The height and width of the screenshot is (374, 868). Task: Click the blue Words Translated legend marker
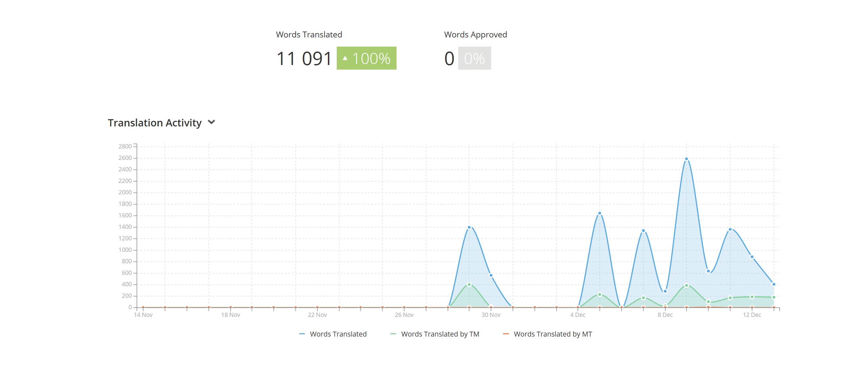(302, 334)
